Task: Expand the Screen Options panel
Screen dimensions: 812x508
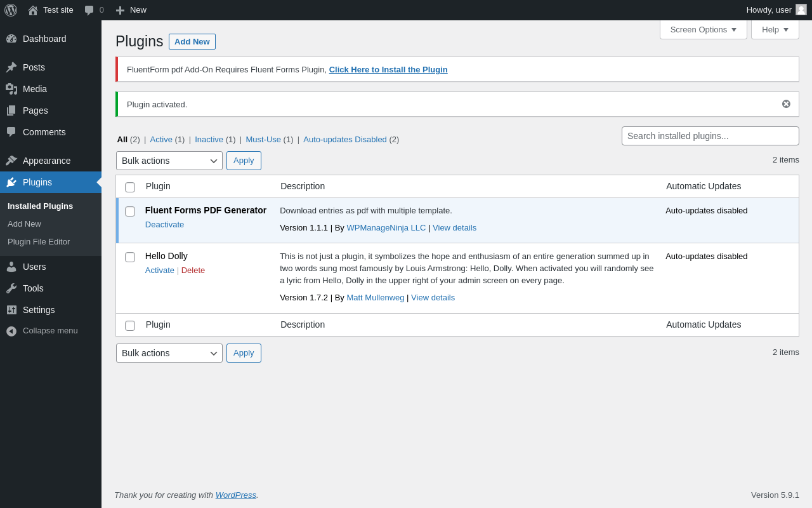Action: click(x=703, y=29)
